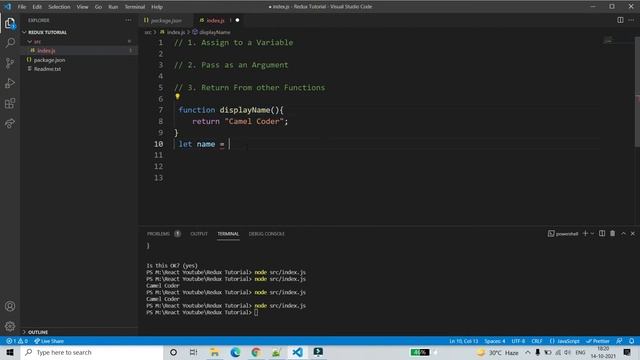Click the errors and warnings status indicator
This screenshot has height=360, width=640.
(17, 341)
